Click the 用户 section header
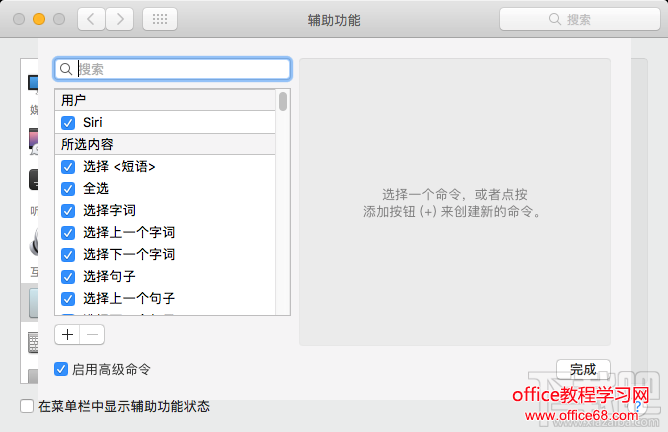 click(x=165, y=101)
